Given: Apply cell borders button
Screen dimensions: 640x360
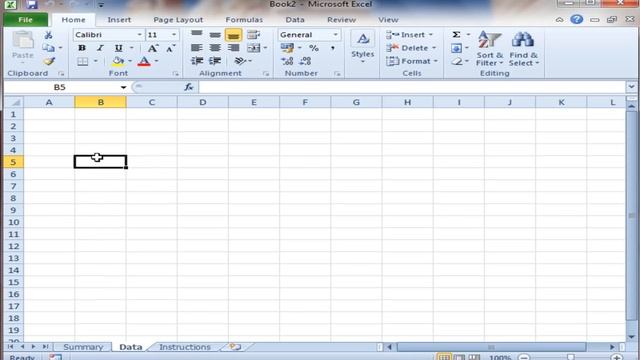Looking at the screenshot, I should (82, 62).
